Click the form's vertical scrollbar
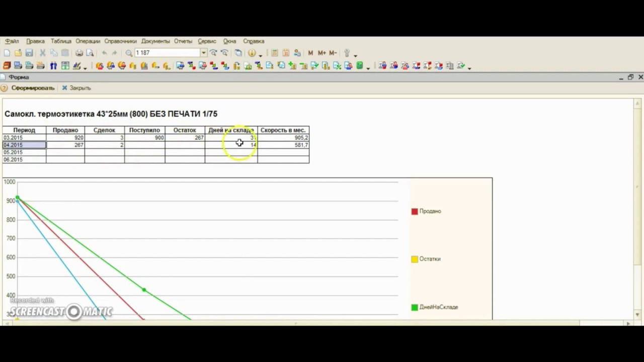Viewport: 644px width, 362px height. click(638, 209)
